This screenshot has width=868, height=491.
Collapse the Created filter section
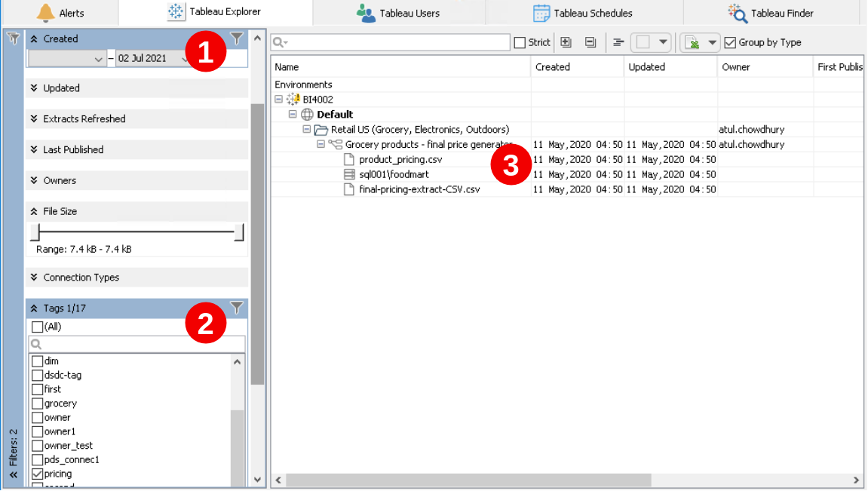click(34, 38)
